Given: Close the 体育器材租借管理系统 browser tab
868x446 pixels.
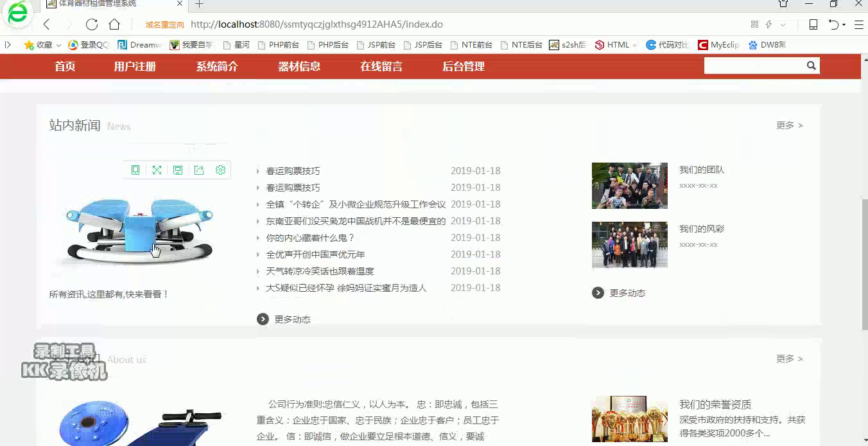Looking at the screenshot, I should click(180, 4).
